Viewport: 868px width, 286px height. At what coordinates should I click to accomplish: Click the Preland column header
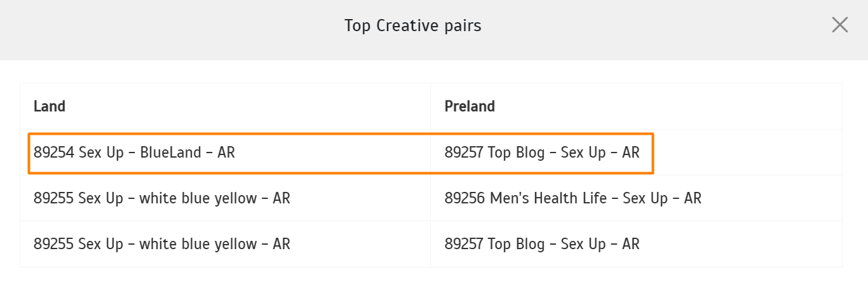tap(470, 106)
